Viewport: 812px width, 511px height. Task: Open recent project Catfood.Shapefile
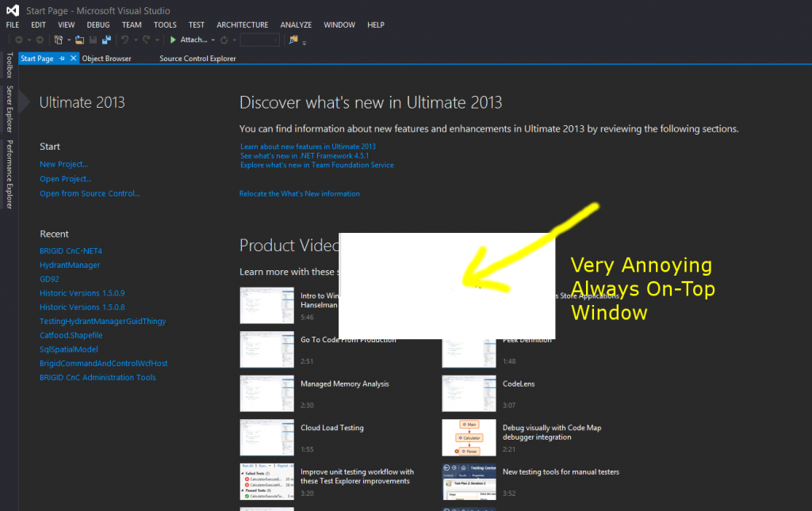71,335
